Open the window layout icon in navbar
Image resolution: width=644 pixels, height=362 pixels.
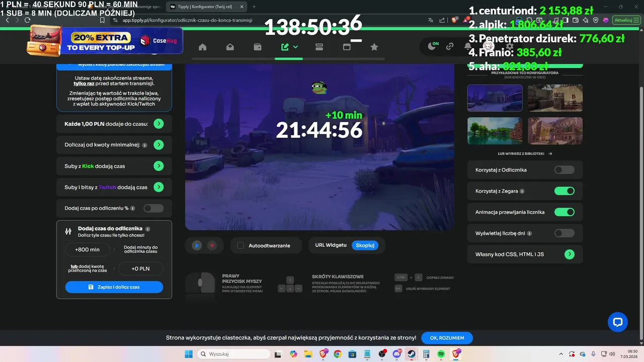click(347, 47)
